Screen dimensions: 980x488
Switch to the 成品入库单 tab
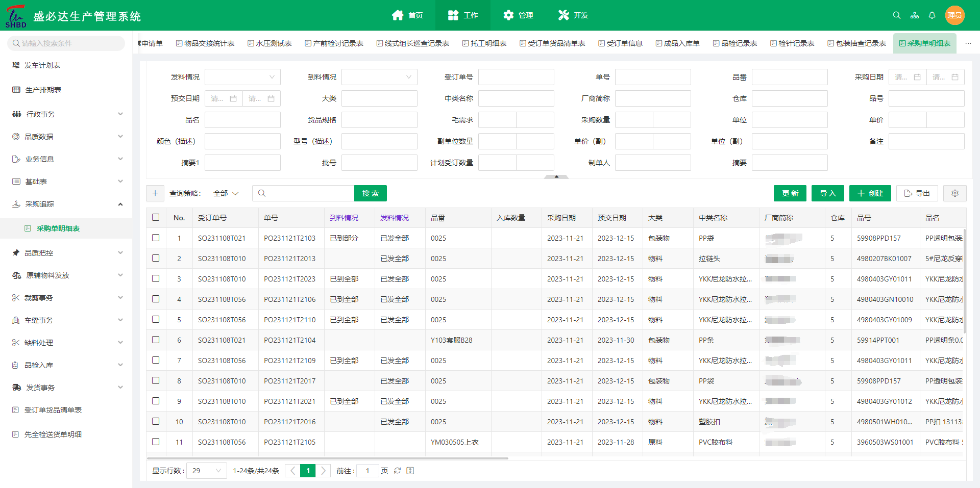677,43
